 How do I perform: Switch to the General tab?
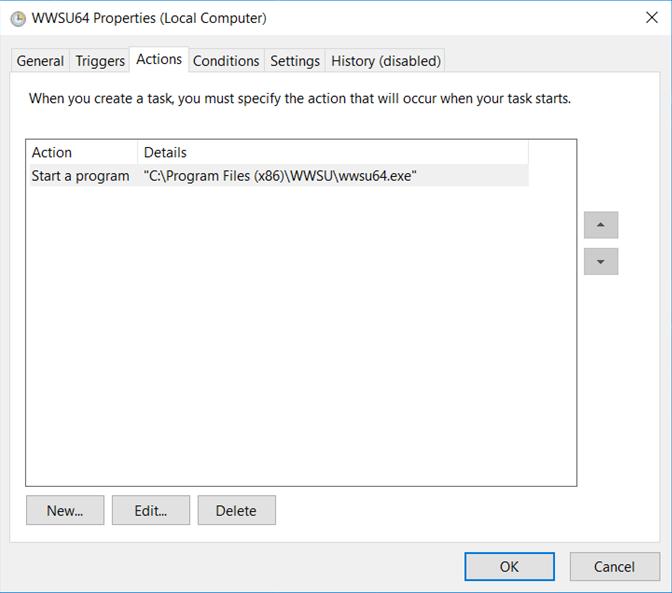(x=40, y=61)
